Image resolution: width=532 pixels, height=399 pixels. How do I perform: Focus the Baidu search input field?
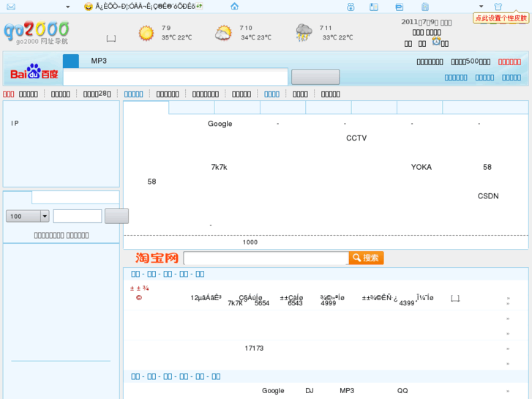pyautogui.click(x=176, y=77)
